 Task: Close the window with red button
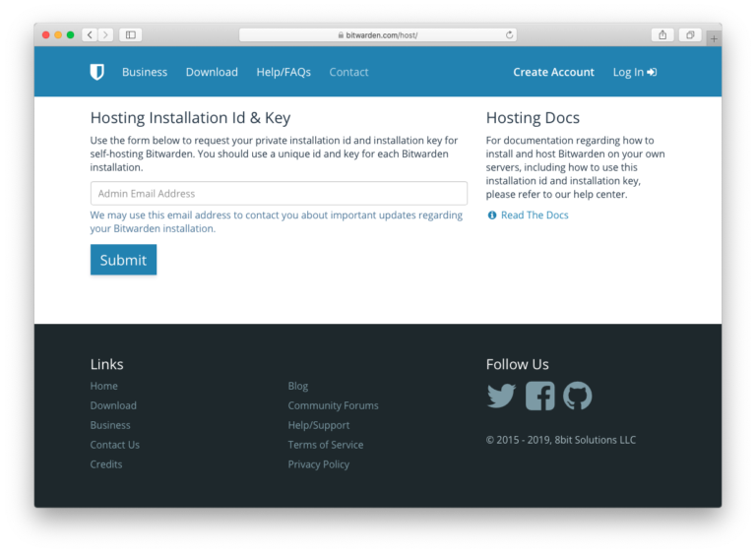click(46, 34)
